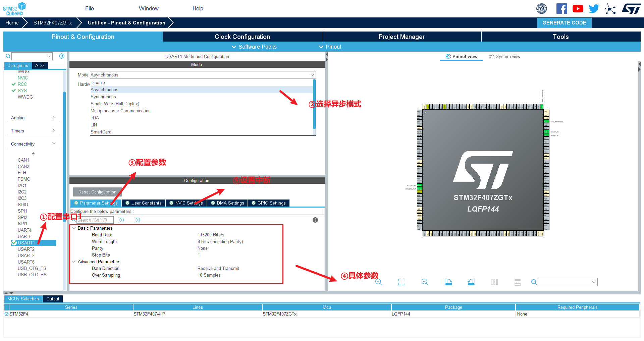
Task: Click the pin search magnifier icon
Action: coord(534,282)
